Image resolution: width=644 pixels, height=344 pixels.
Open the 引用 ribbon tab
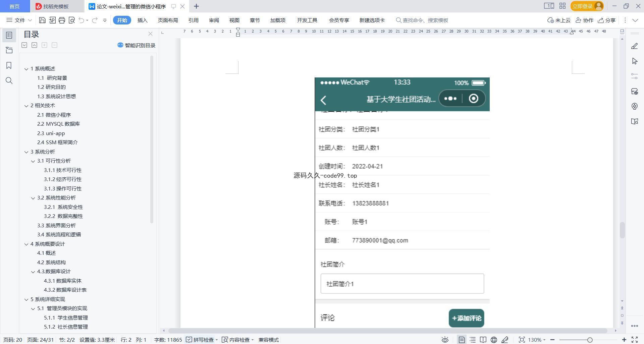193,20
